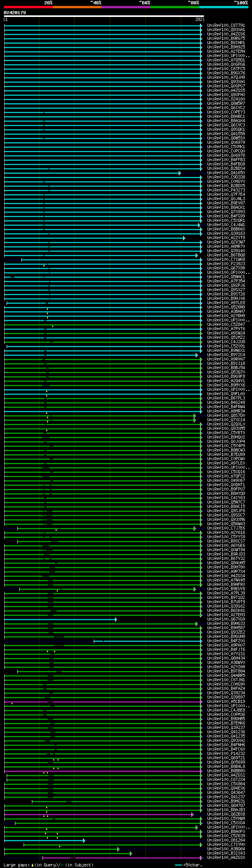Click label UniRef100_Q43647
252x868 pixels.
pyautogui.click(x=226, y=793)
